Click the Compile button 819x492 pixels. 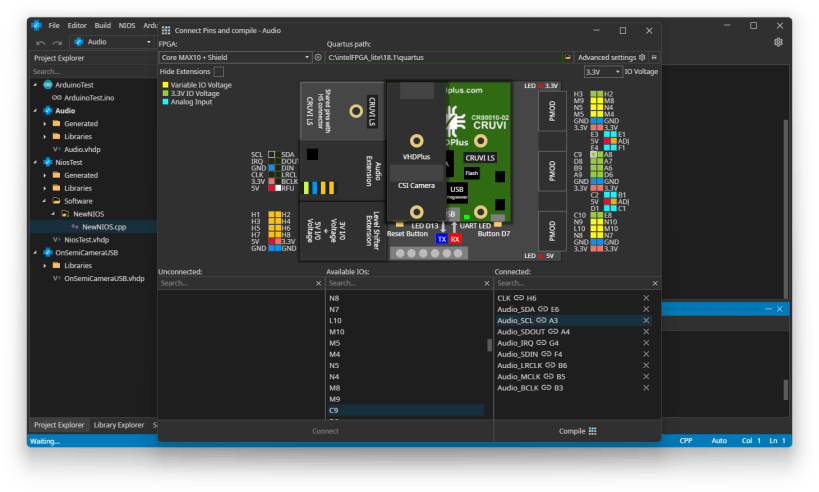[577, 431]
